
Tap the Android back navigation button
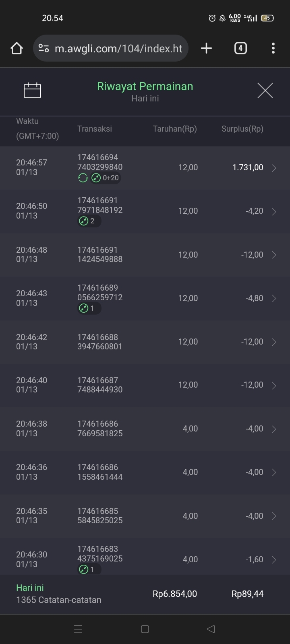tap(211, 629)
